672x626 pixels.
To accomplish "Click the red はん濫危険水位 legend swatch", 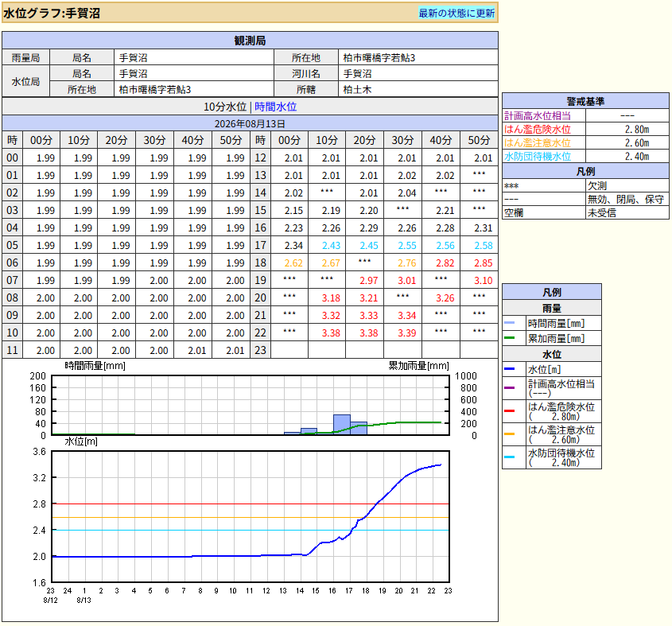I will [x=510, y=410].
